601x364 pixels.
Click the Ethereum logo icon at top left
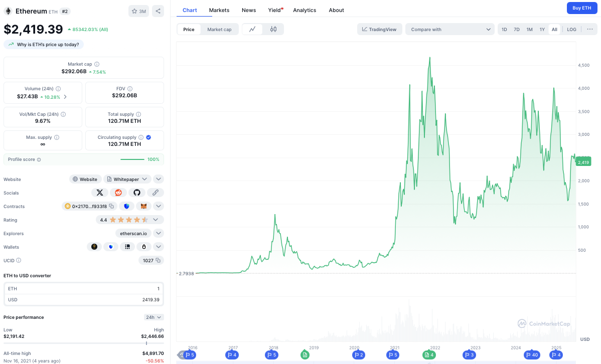[x=8, y=11]
